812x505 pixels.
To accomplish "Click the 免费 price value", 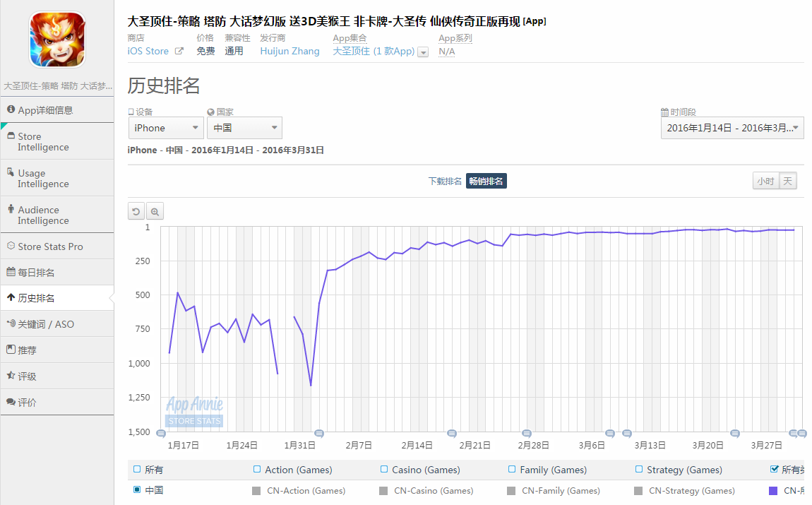I will click(x=205, y=51).
